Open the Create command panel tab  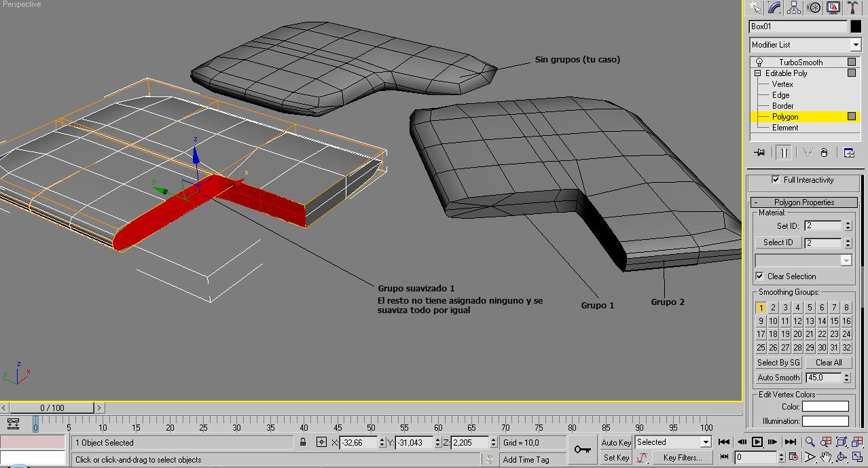point(755,7)
